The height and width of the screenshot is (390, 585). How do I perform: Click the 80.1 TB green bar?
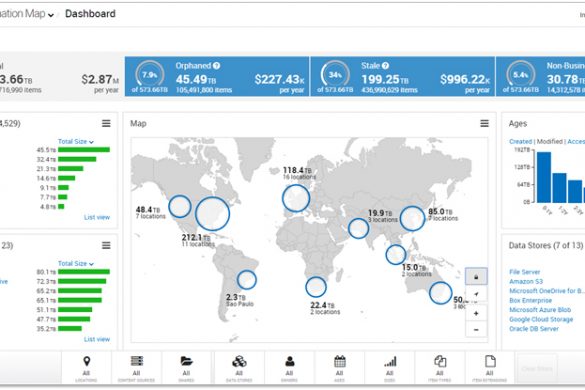[x=84, y=272]
